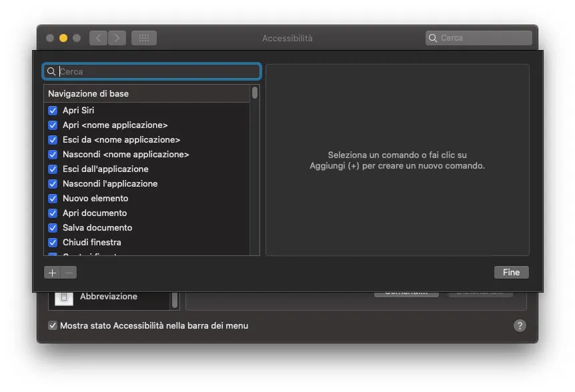Click the add command plus icon
575x392 pixels.
[52, 273]
